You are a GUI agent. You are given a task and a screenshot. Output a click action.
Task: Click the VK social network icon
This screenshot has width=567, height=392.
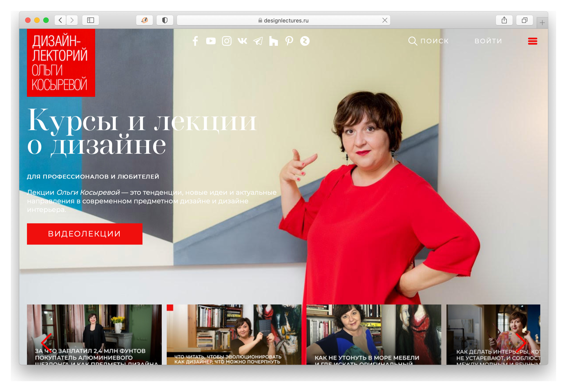tap(242, 41)
